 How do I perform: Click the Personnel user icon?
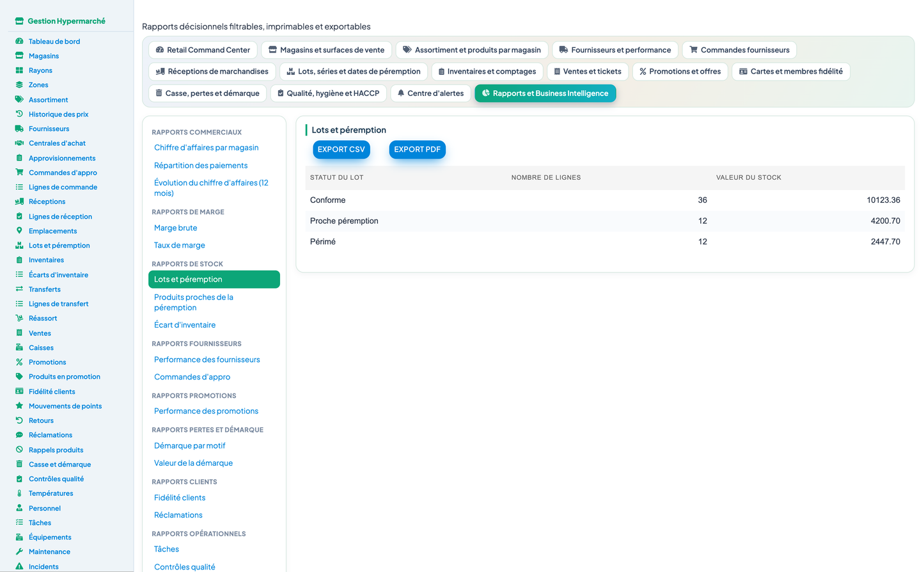pyautogui.click(x=19, y=508)
